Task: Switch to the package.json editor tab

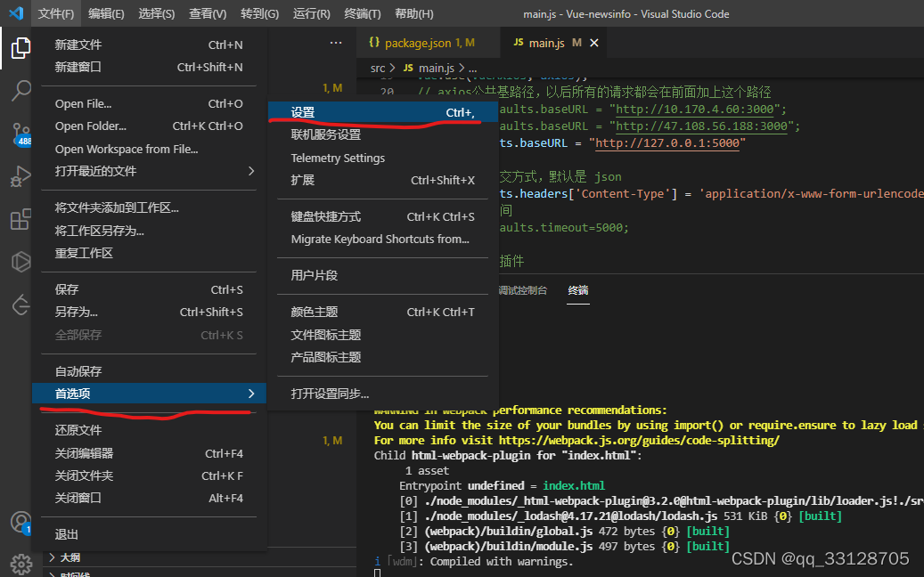Action: [x=427, y=43]
